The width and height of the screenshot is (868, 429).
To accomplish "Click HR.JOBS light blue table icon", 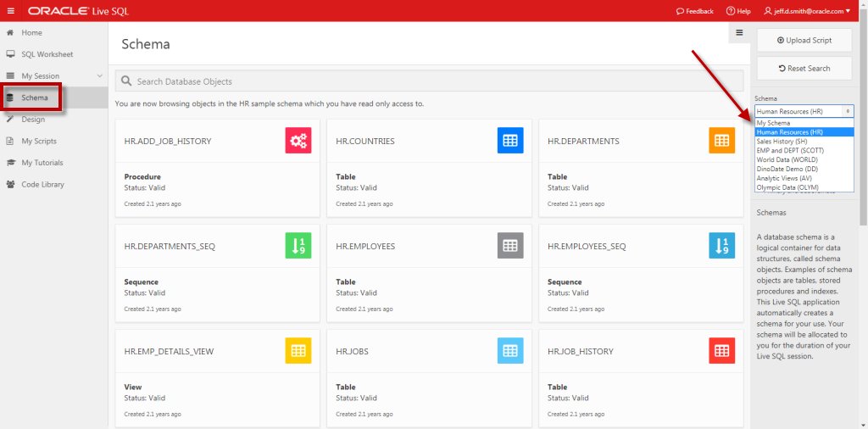I will (x=510, y=351).
